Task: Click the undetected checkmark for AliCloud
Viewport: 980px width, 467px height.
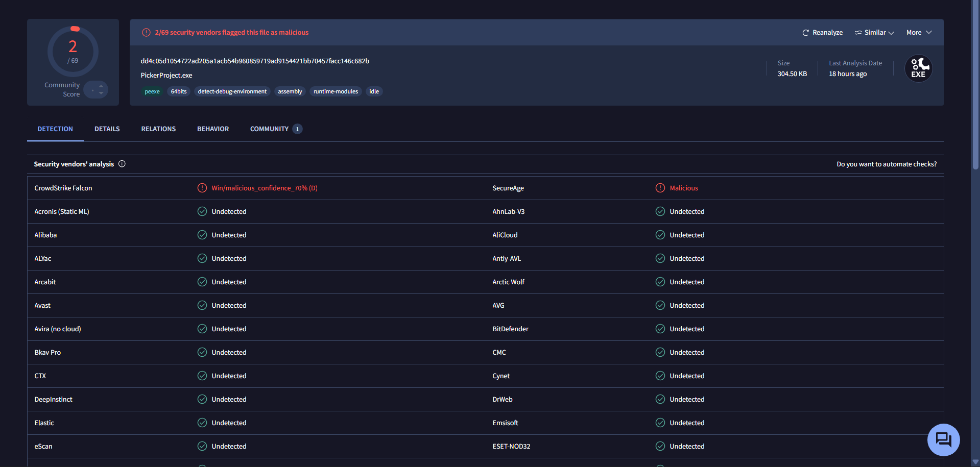Action: click(660, 235)
